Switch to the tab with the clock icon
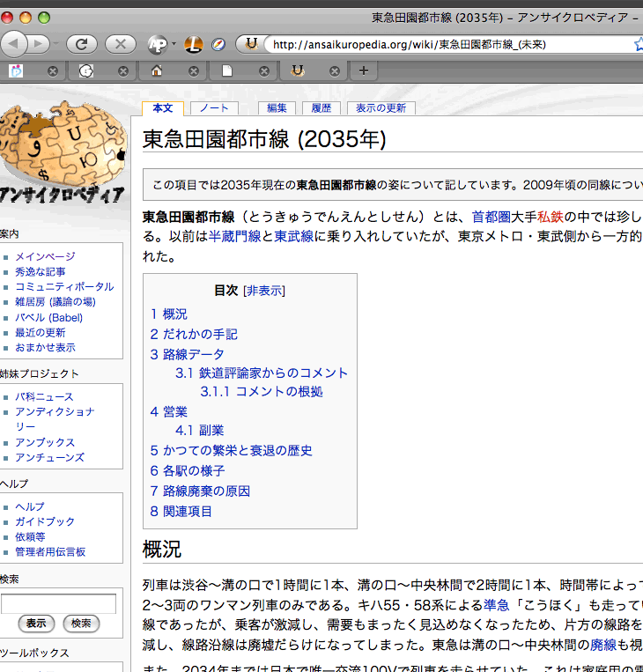 coord(86,70)
